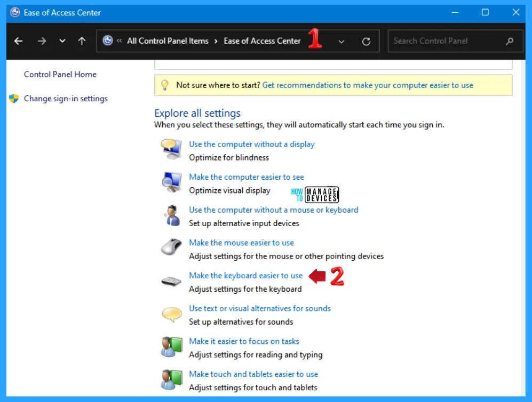532x402 pixels.
Task: Click Adjust settings for touch and tablets
Action: (x=253, y=388)
